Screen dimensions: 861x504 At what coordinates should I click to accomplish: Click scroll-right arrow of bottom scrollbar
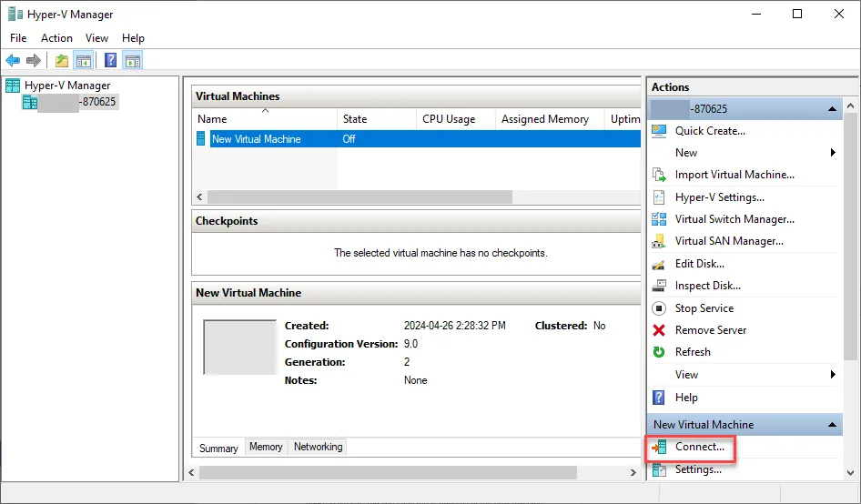click(633, 472)
